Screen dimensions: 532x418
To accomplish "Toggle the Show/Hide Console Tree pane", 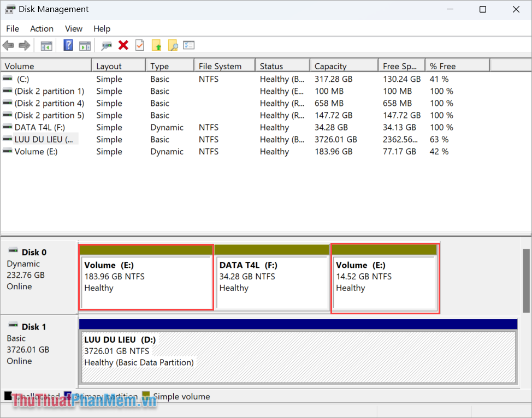I will 46,45.
